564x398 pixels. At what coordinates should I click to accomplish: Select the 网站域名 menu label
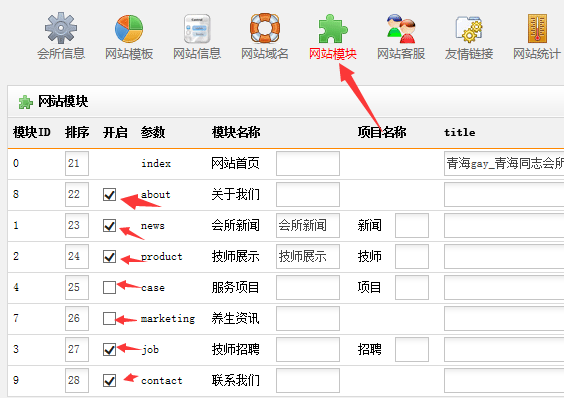[265, 54]
